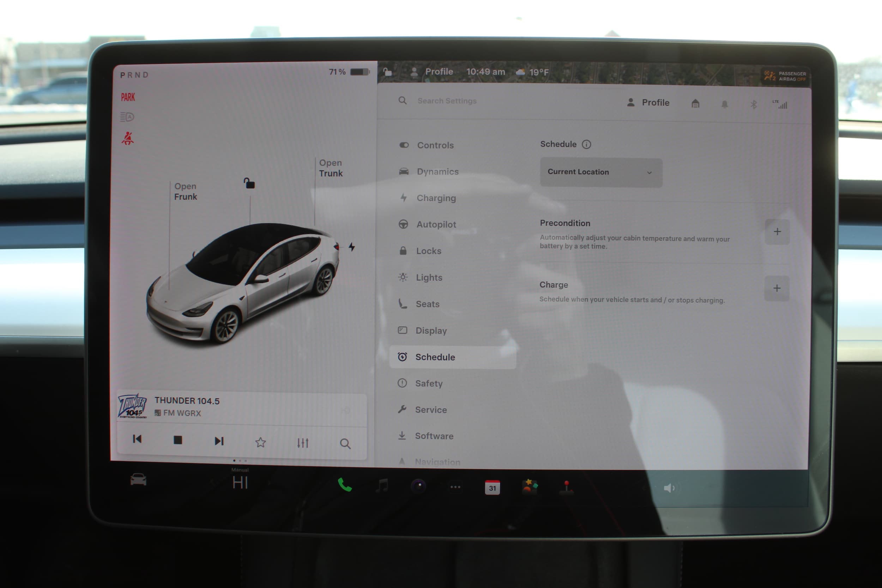Open the notifications bell icon
The width and height of the screenshot is (882, 588).
tap(725, 104)
